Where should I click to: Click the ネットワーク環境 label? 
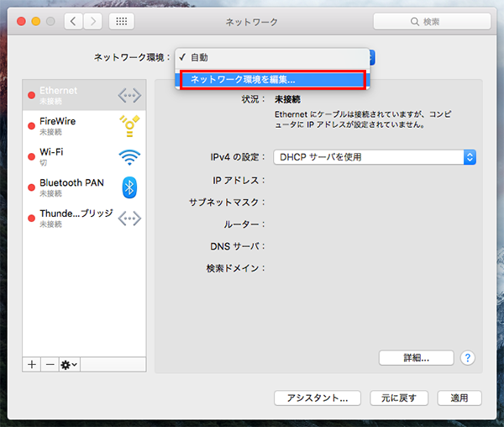[132, 57]
